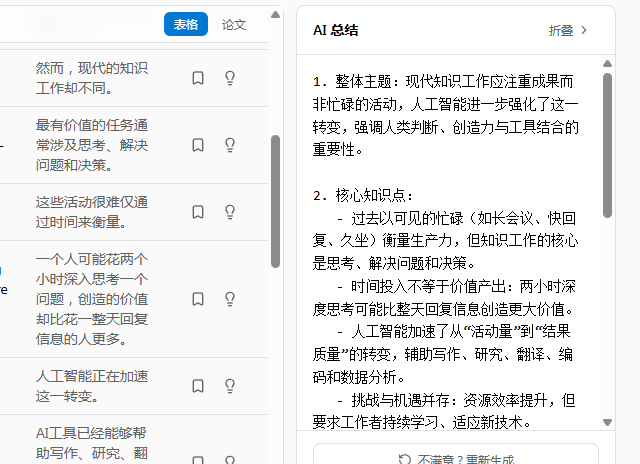
Task: Click the summary line 1. 整体主题
Action: [445, 115]
